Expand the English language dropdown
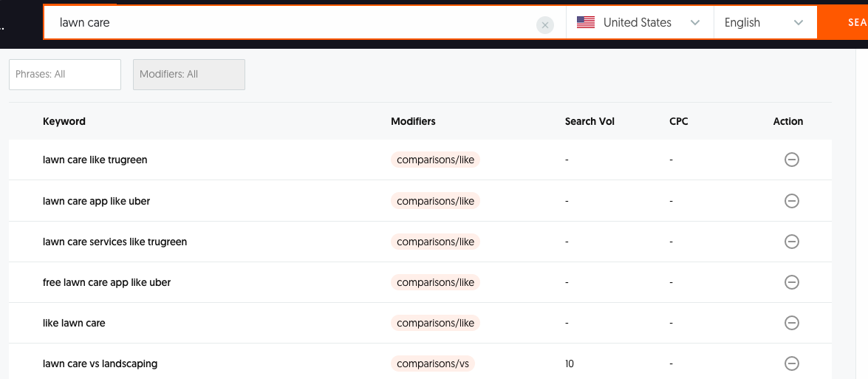The width and height of the screenshot is (868, 379). coord(764,23)
